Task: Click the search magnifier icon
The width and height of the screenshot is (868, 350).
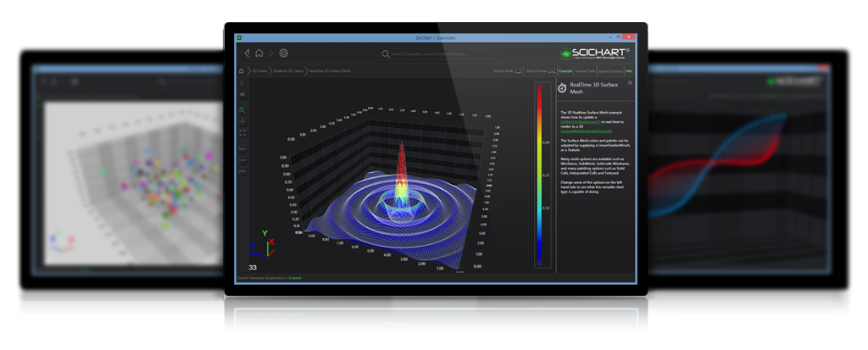Action: (386, 53)
